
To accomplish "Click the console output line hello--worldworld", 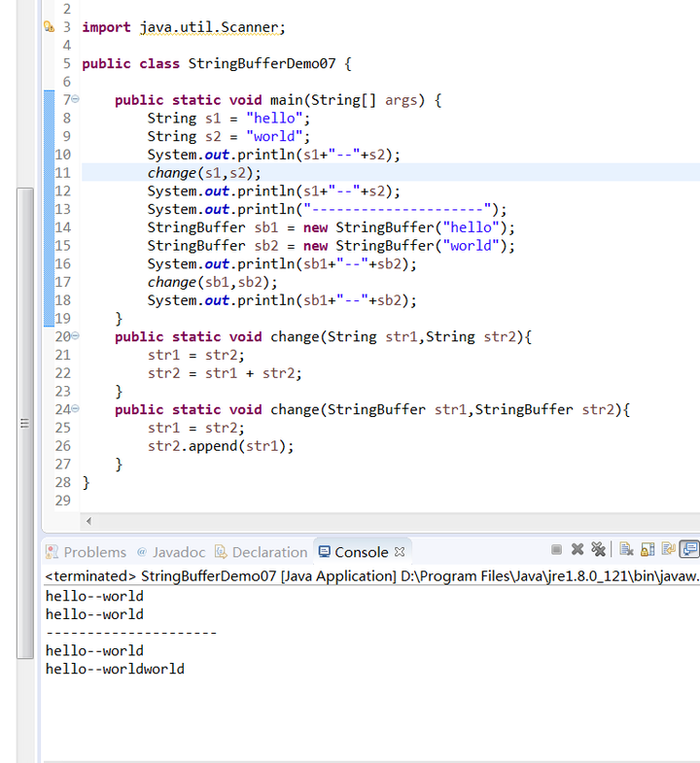I will (x=115, y=669).
